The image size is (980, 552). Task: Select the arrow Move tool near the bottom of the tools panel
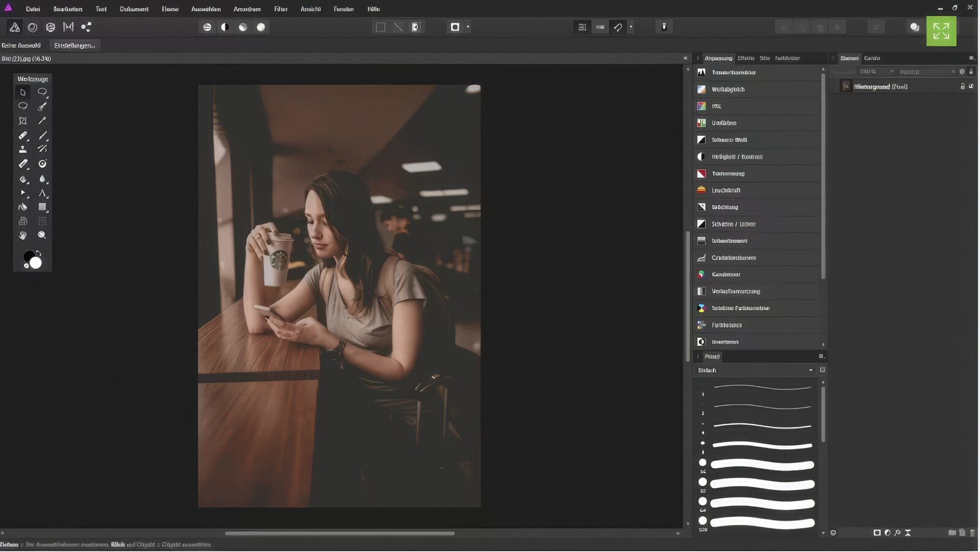[23, 193]
